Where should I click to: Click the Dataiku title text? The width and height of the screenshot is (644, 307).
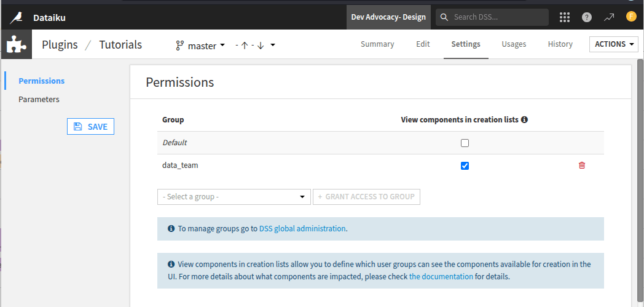(49, 18)
